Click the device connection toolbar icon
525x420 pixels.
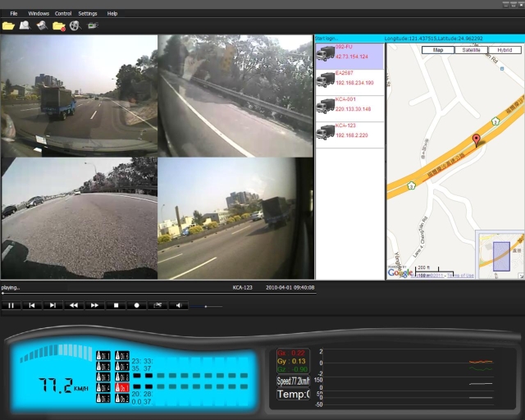(93, 25)
